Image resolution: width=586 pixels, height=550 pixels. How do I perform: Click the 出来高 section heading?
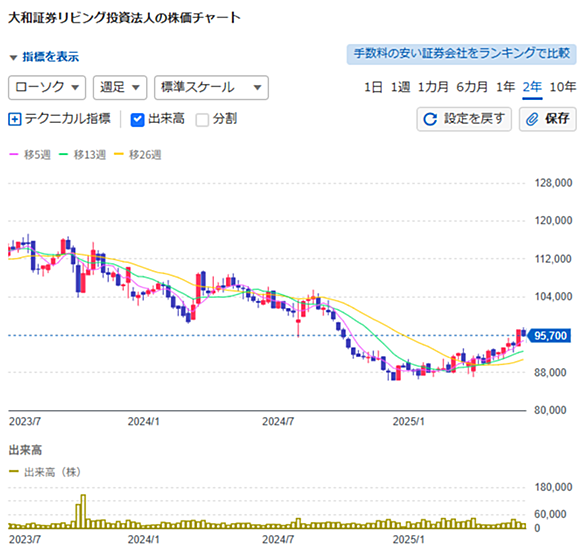pyautogui.click(x=25, y=450)
